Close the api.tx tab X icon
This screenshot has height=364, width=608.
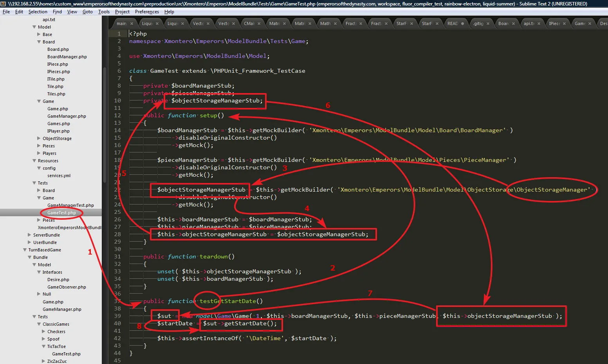coord(539,23)
